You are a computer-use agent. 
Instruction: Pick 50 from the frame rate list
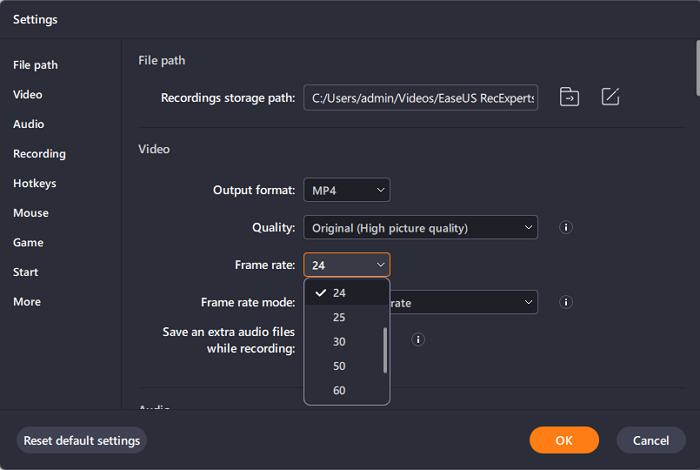[x=339, y=366]
